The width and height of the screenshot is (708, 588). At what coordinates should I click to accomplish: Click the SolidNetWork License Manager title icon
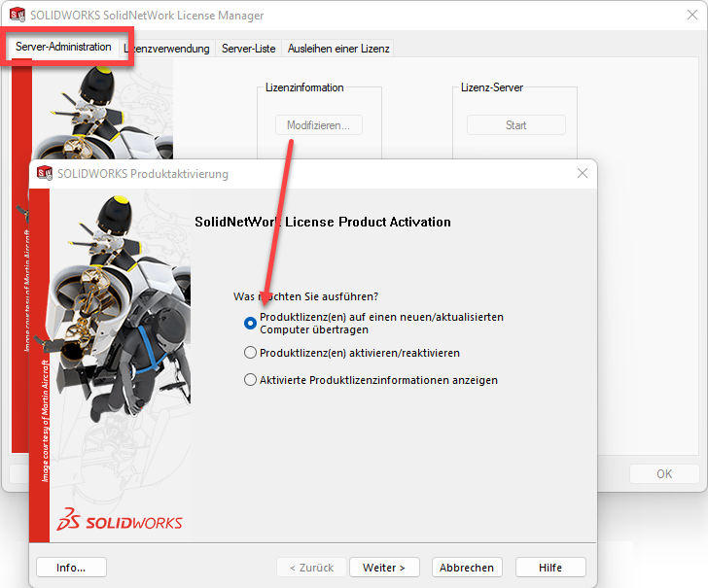(17, 16)
